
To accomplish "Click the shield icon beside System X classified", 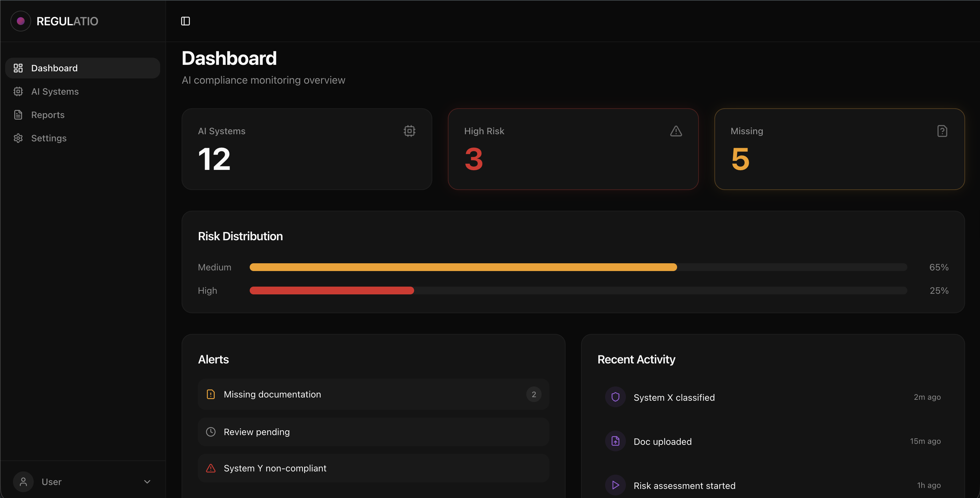I will [x=615, y=397].
